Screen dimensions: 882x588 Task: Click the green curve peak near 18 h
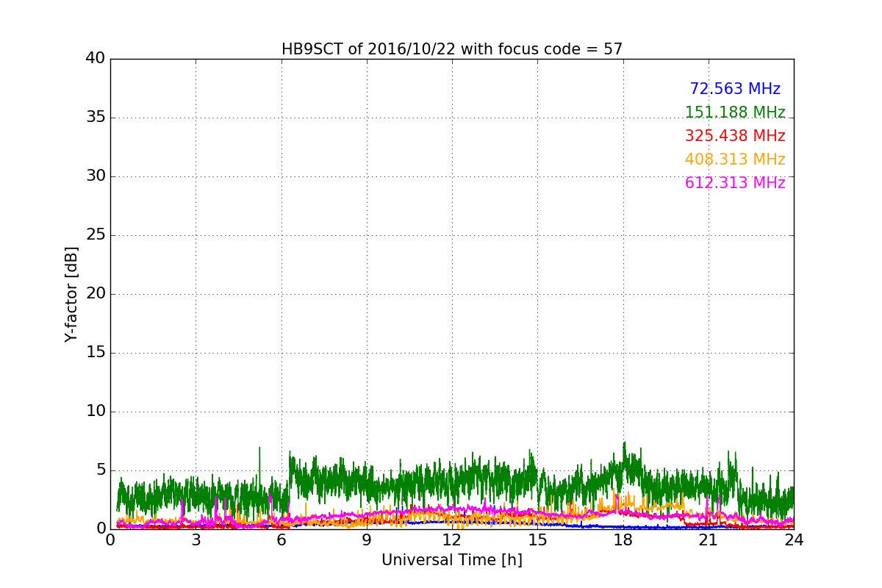click(624, 443)
